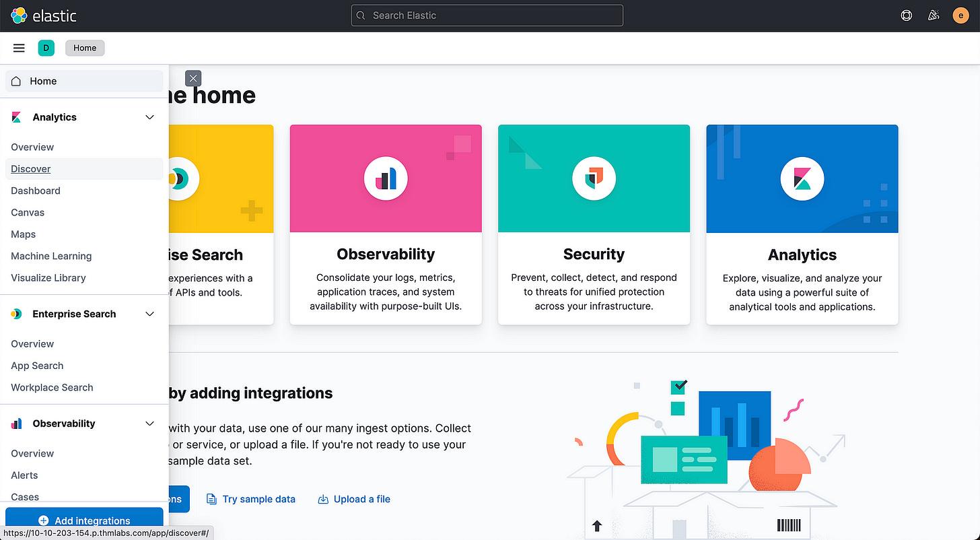Close the side navigation with X button

click(193, 78)
